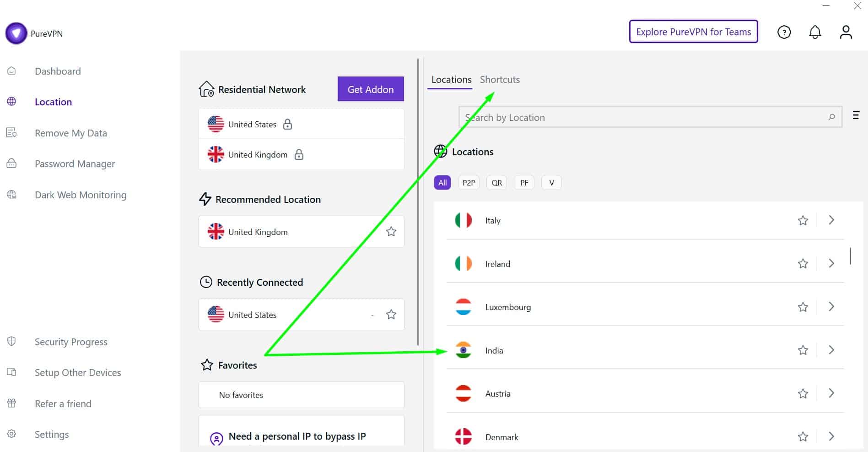The image size is (868, 452).
Task: Star the recommended United Kingdom location
Action: point(391,232)
